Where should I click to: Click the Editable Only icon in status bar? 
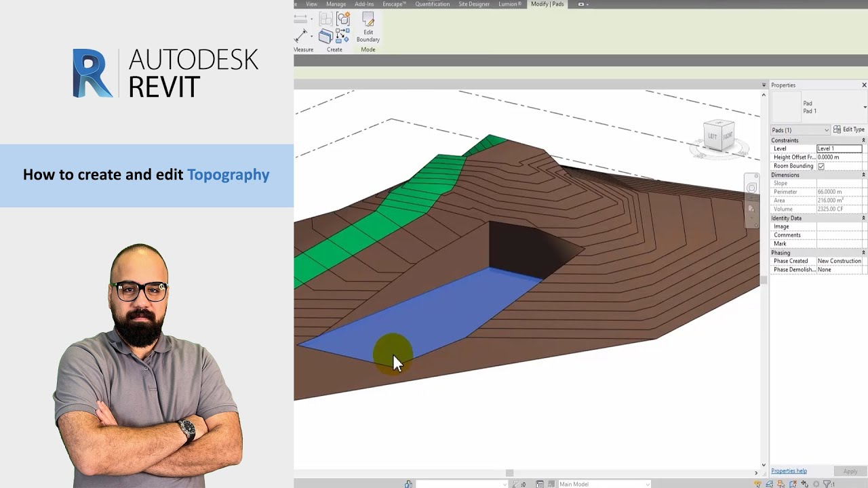tap(517, 484)
